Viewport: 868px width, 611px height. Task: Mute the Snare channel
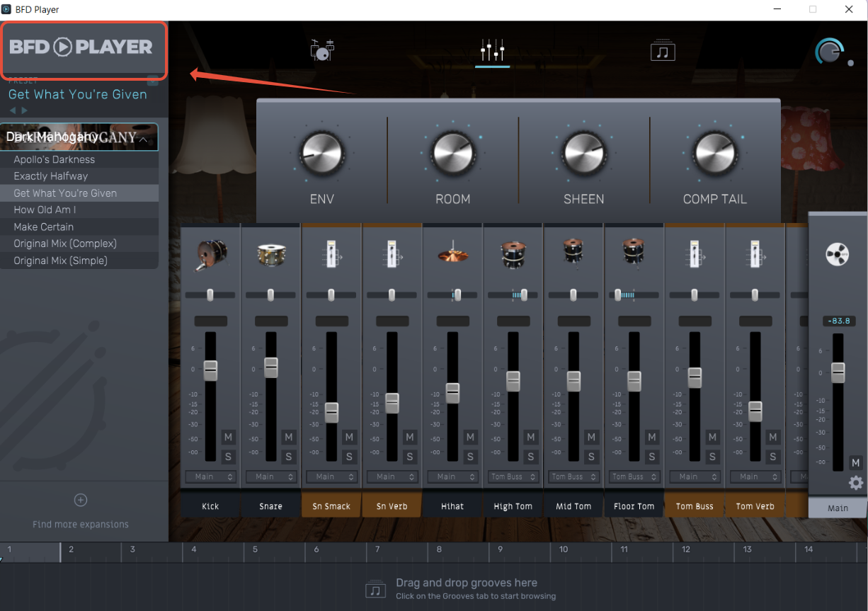click(289, 438)
